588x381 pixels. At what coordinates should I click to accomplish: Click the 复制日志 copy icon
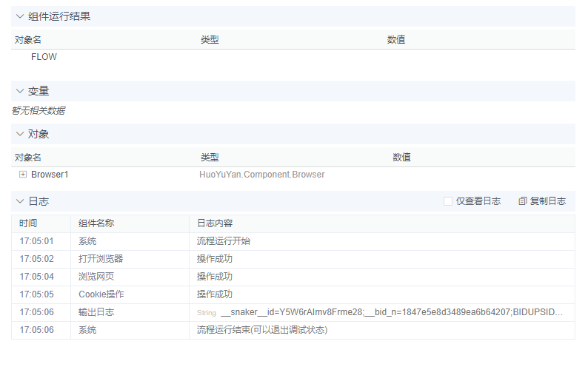(x=523, y=201)
